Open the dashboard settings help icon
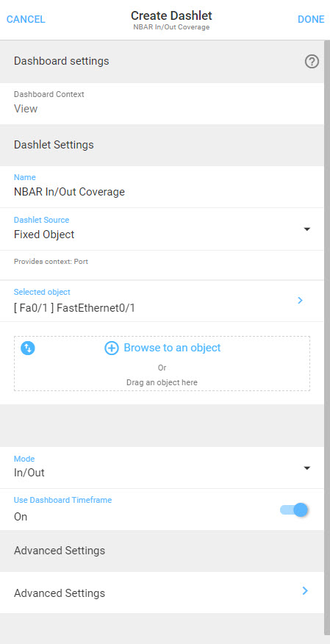This screenshot has width=330, height=644. coord(312,62)
